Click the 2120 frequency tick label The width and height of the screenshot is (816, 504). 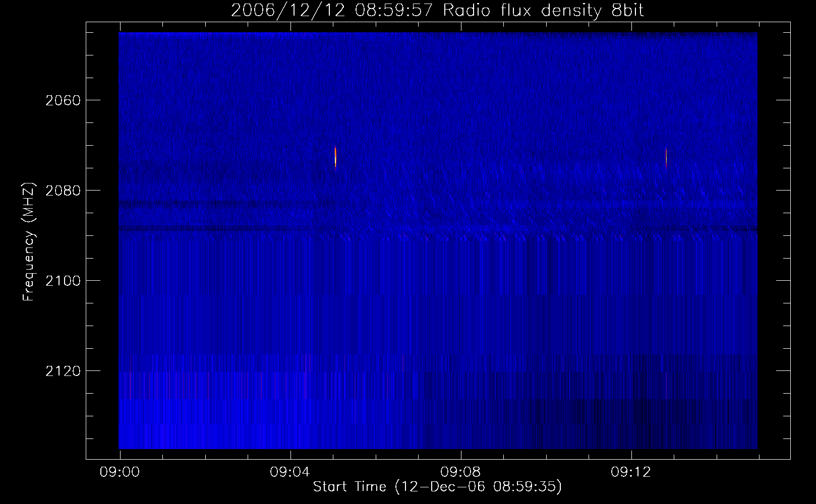63,371
